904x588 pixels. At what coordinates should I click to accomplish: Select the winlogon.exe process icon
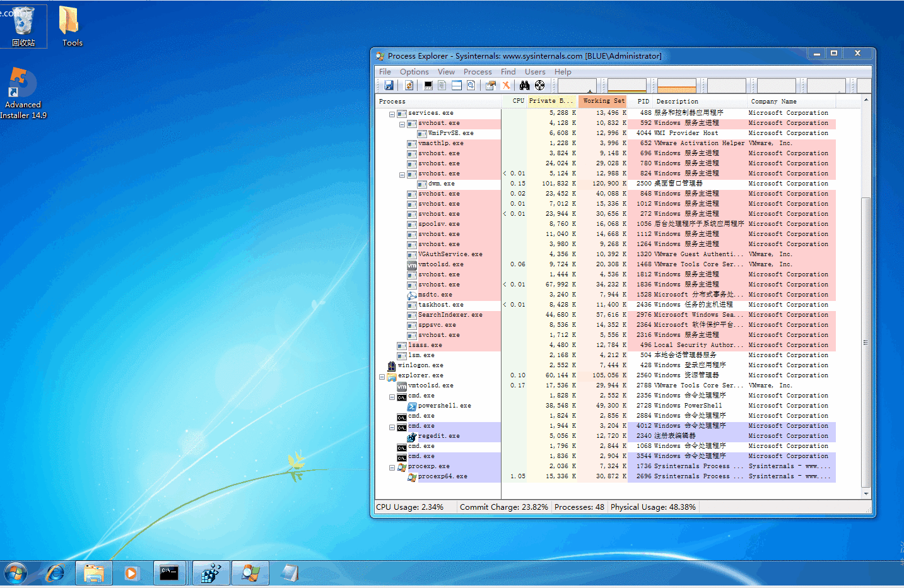click(392, 365)
